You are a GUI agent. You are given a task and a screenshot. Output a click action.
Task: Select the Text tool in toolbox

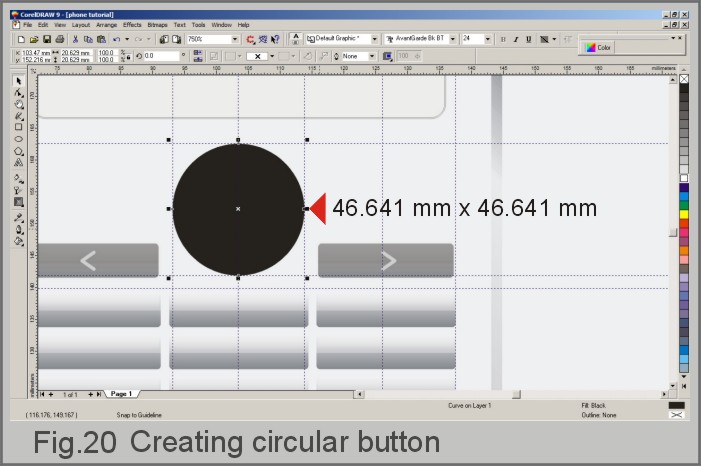(x=18, y=162)
